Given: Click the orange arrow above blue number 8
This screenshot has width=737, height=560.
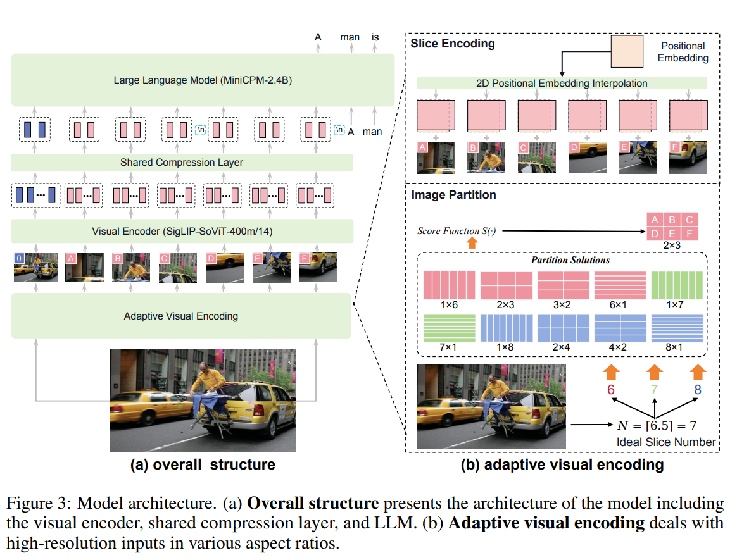Looking at the screenshot, I should (x=698, y=372).
